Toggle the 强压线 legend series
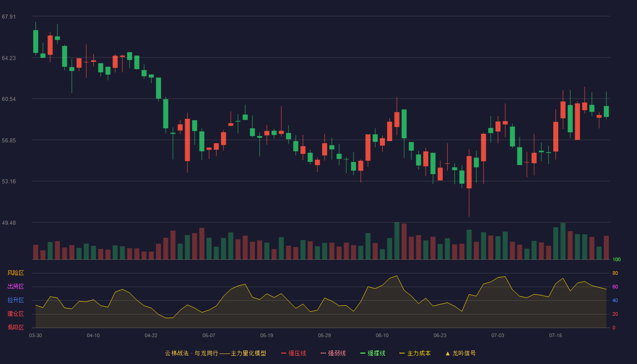Screen dimensions: 637x364 pos(293,353)
